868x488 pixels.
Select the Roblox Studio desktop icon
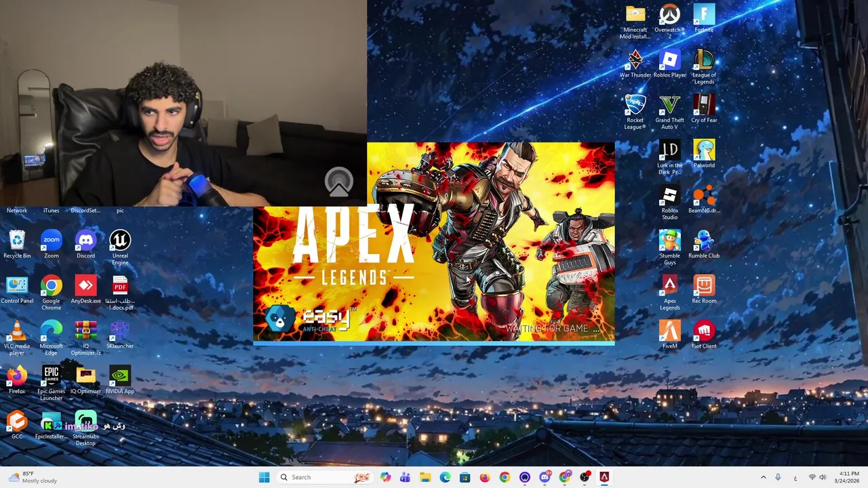pyautogui.click(x=669, y=203)
